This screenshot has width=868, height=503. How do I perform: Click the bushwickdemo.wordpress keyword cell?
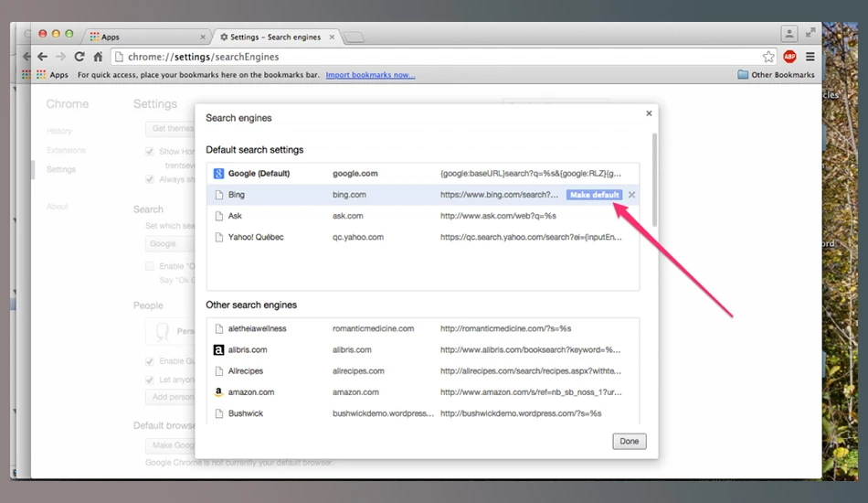pos(383,413)
